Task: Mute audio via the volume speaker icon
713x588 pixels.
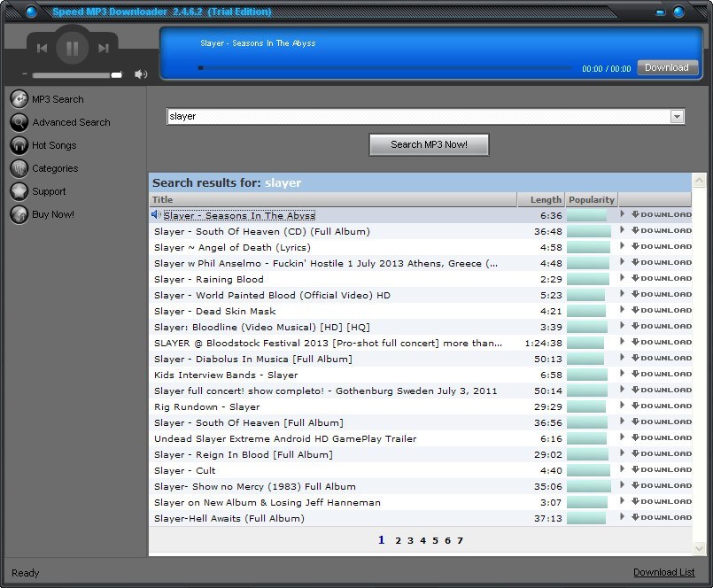Action: tap(140, 74)
